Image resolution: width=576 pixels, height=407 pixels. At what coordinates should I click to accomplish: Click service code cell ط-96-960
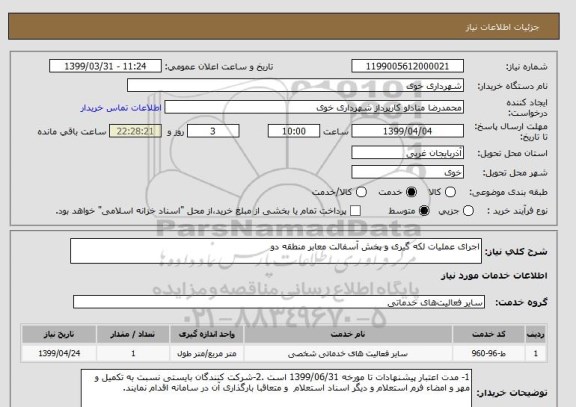point(489,353)
